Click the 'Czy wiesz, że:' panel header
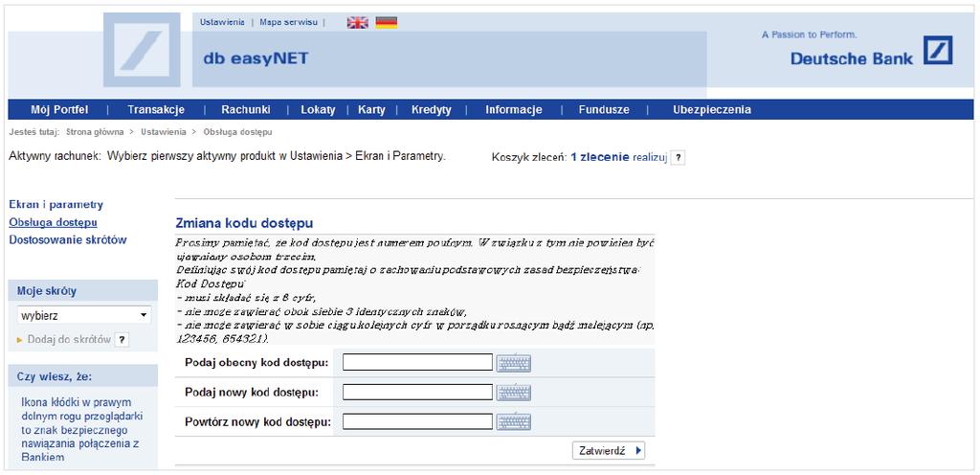This screenshot has height=475, width=980. tap(83, 376)
